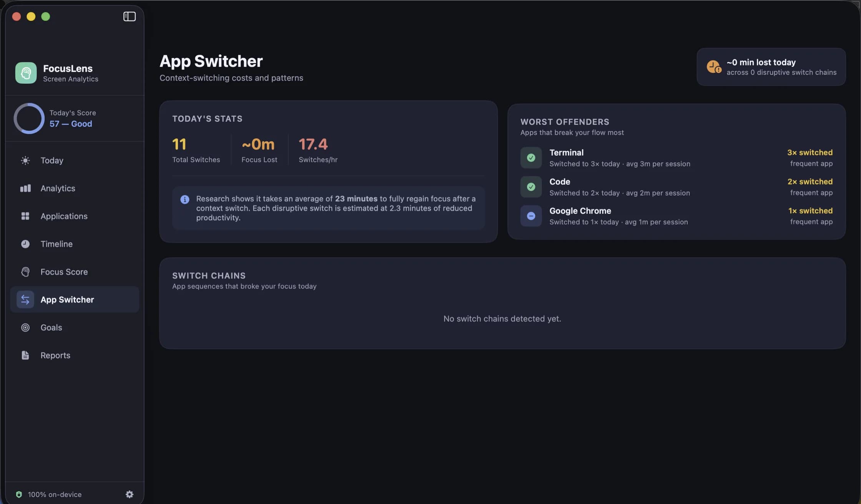Click the '~0m' Focus Lost stat

click(258, 145)
